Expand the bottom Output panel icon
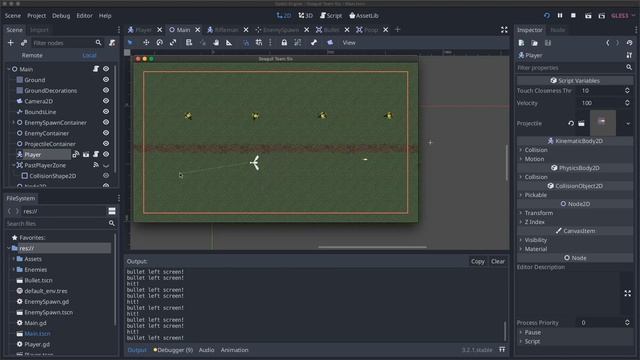The image size is (640, 360). coord(502,350)
